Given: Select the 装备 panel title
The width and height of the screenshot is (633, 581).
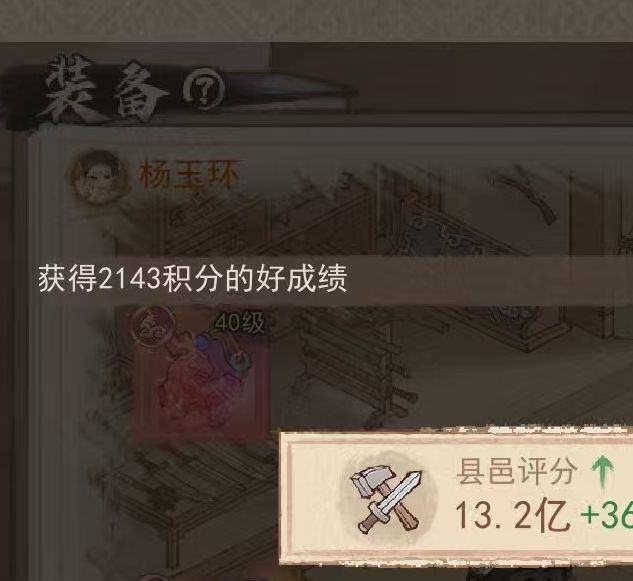Looking at the screenshot, I should (105, 90).
